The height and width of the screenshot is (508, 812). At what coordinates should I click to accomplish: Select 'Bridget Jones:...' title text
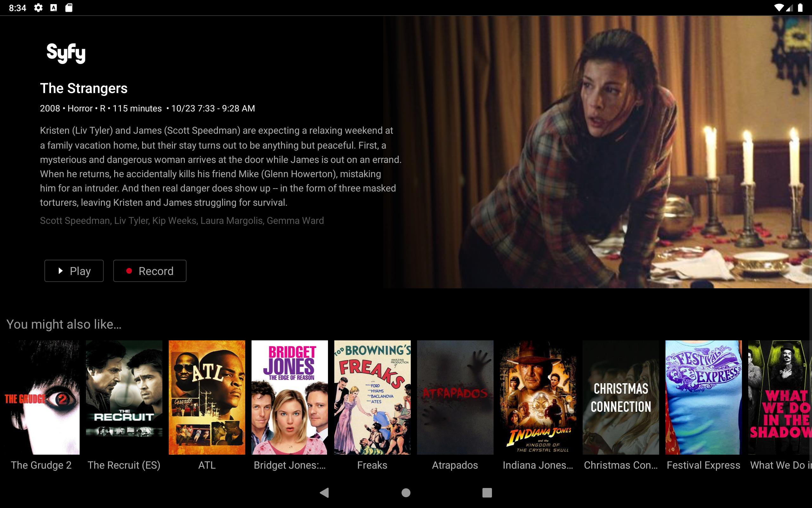290,465
